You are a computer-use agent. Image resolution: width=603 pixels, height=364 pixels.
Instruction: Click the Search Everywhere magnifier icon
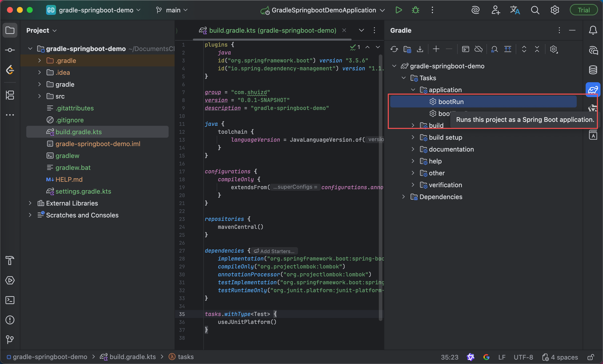[535, 10]
